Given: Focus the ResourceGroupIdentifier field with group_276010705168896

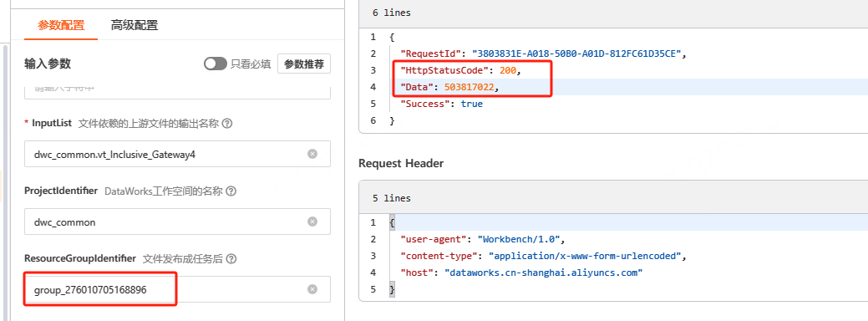Looking at the screenshot, I should (x=178, y=289).
